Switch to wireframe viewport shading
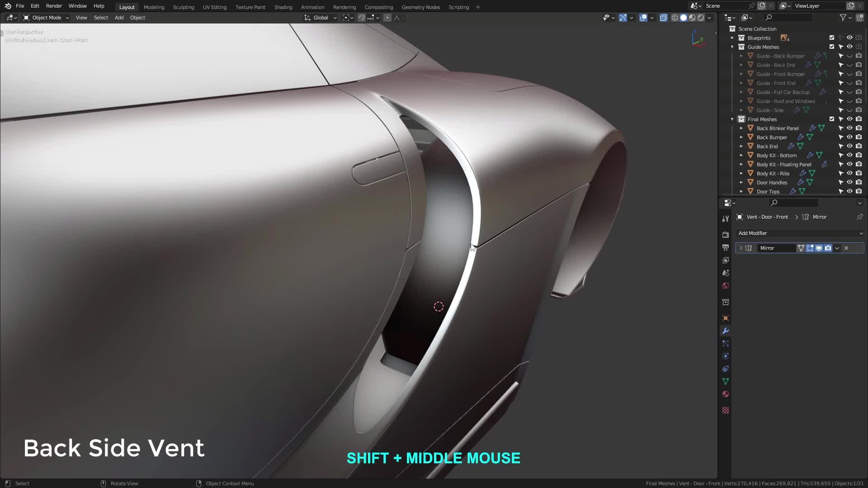The width and height of the screenshot is (868, 488). click(675, 18)
